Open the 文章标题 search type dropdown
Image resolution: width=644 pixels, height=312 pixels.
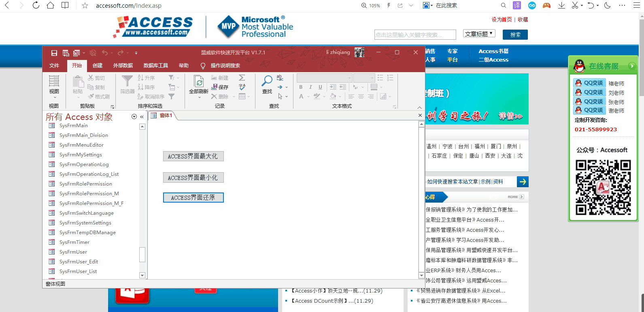point(479,34)
